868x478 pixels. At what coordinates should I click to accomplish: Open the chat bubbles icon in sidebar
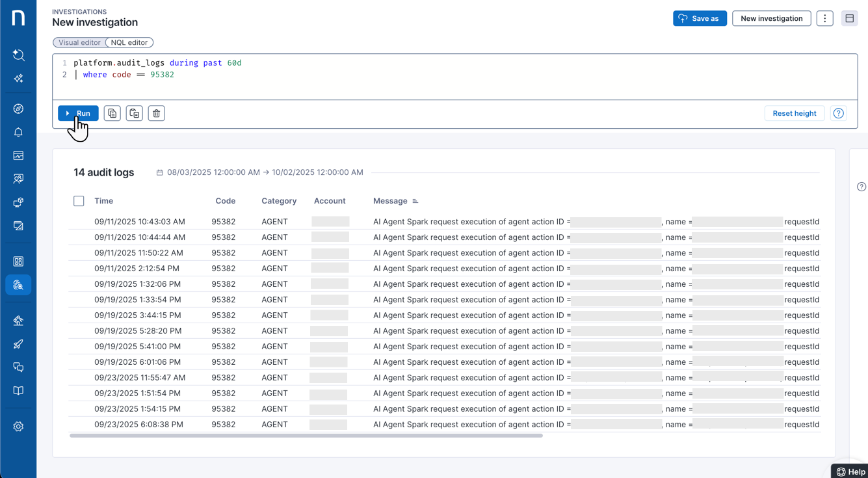(18, 367)
